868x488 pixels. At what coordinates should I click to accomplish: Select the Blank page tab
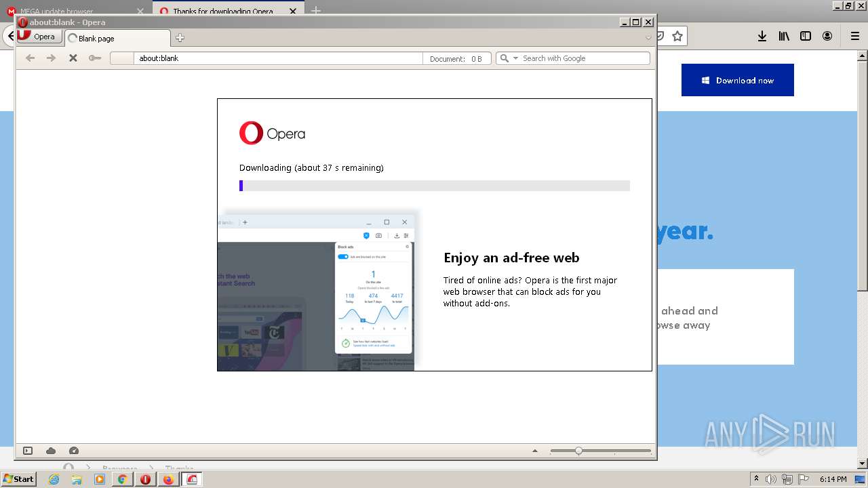117,39
